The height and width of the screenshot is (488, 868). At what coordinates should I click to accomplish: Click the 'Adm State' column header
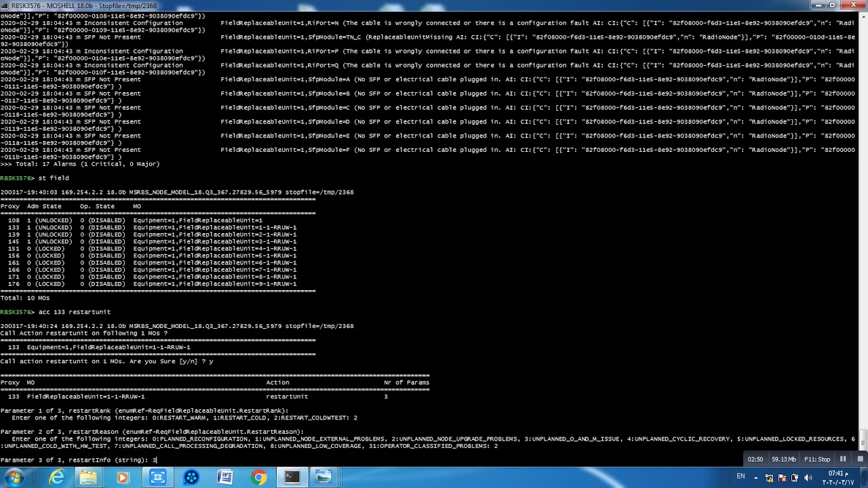(x=44, y=206)
